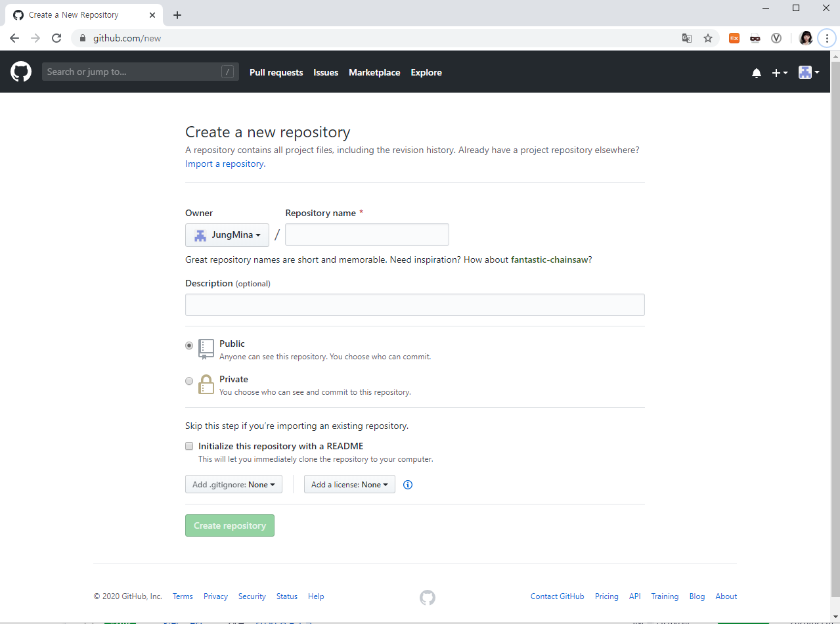
Task: Open the About footer link
Action: pyautogui.click(x=726, y=596)
